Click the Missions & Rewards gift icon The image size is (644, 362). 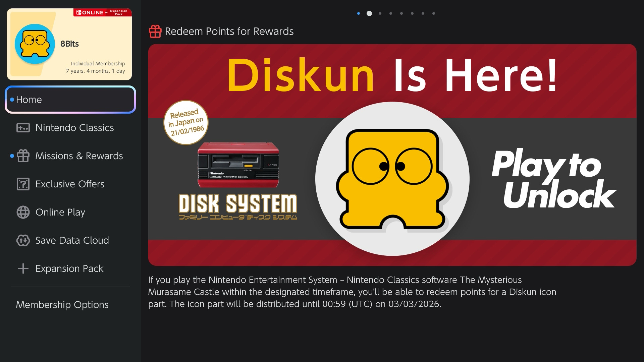23,156
